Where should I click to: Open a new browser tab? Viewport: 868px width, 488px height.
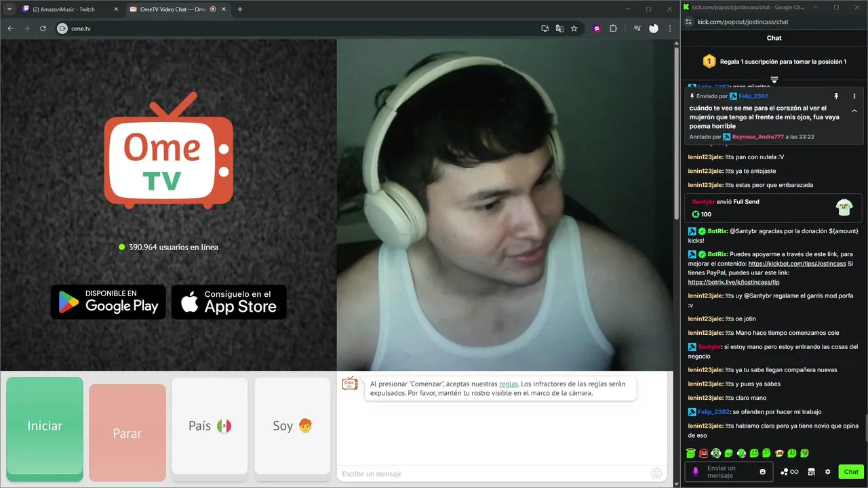pyautogui.click(x=240, y=9)
